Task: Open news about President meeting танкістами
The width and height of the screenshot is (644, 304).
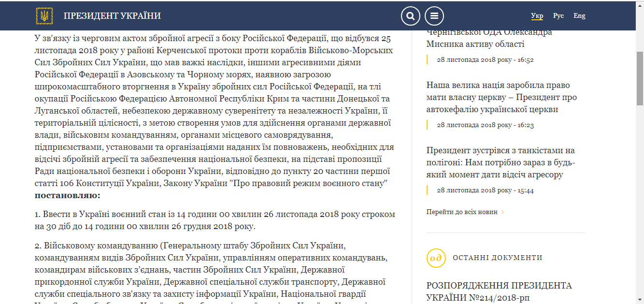Action: coord(501,162)
